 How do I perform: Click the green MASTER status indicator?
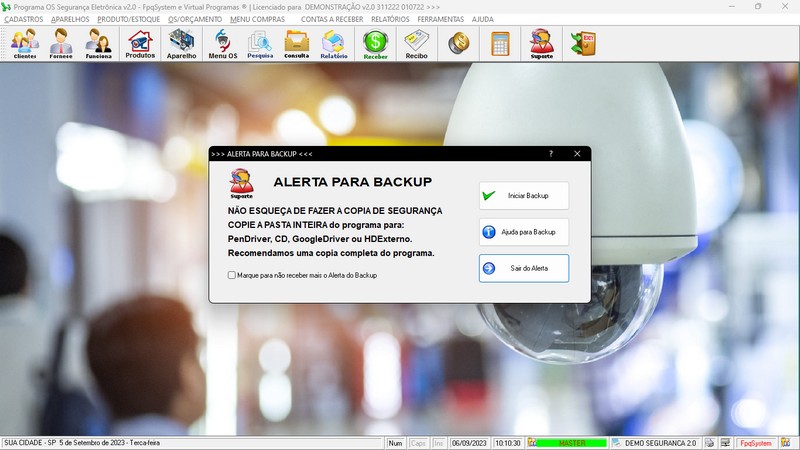572,443
